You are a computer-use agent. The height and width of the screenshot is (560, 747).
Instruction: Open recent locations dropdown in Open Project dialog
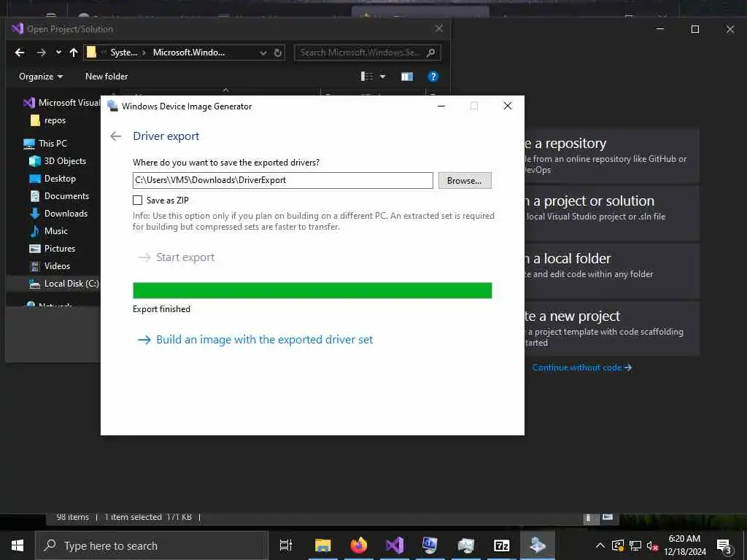(x=58, y=52)
